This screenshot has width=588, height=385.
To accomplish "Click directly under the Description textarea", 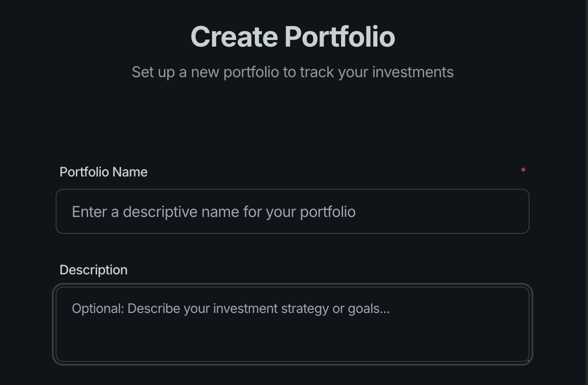I will pyautogui.click(x=293, y=374).
